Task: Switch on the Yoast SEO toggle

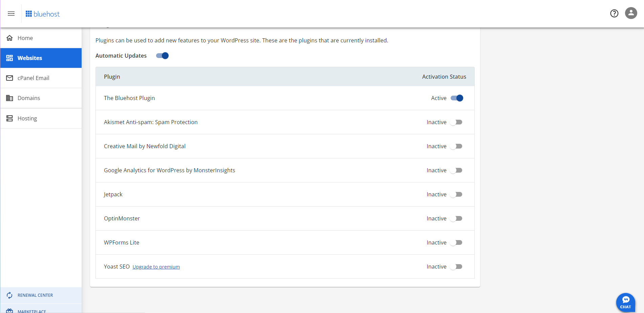Action: (x=456, y=267)
